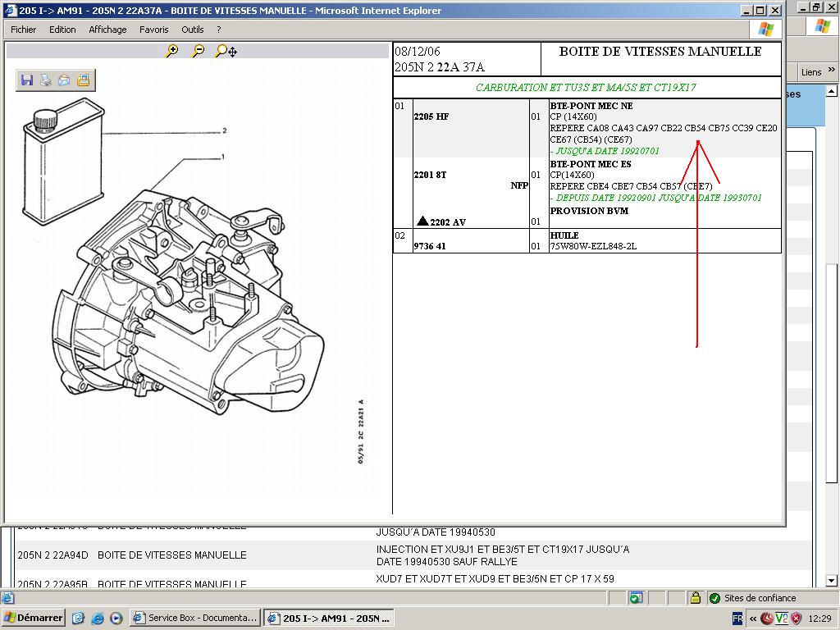Open the Edition menu

click(62, 30)
